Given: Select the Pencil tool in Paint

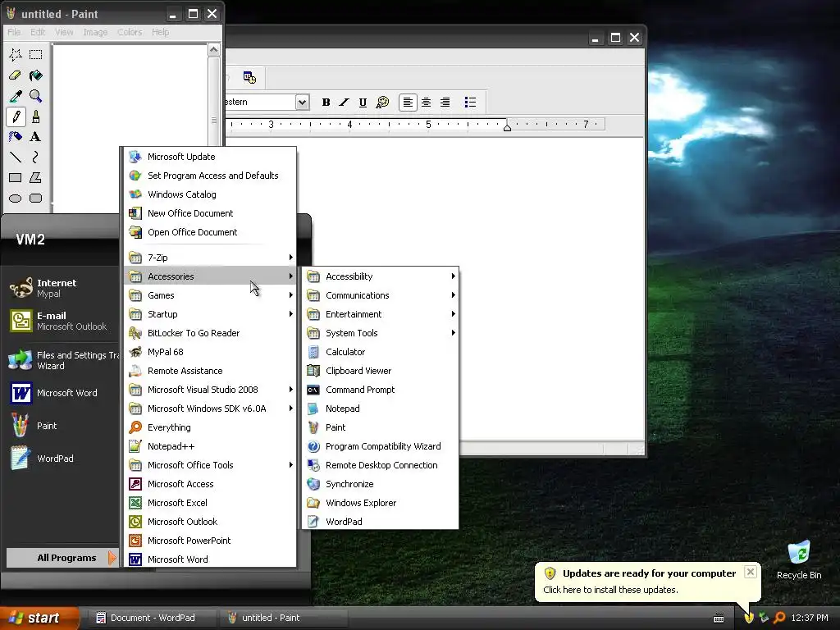Looking at the screenshot, I should [x=16, y=116].
